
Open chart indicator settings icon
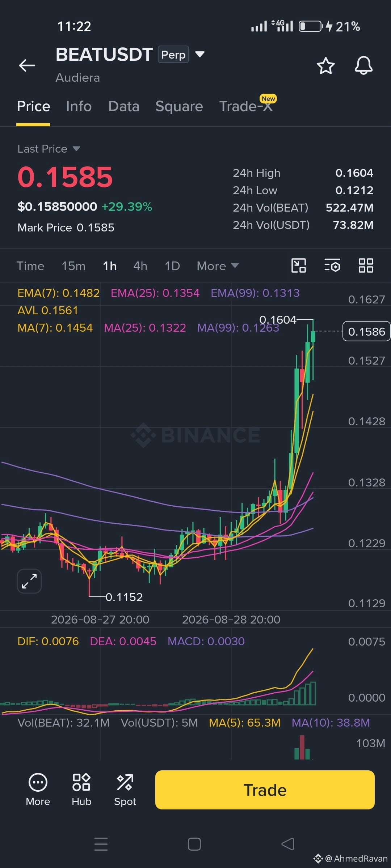coord(332,265)
